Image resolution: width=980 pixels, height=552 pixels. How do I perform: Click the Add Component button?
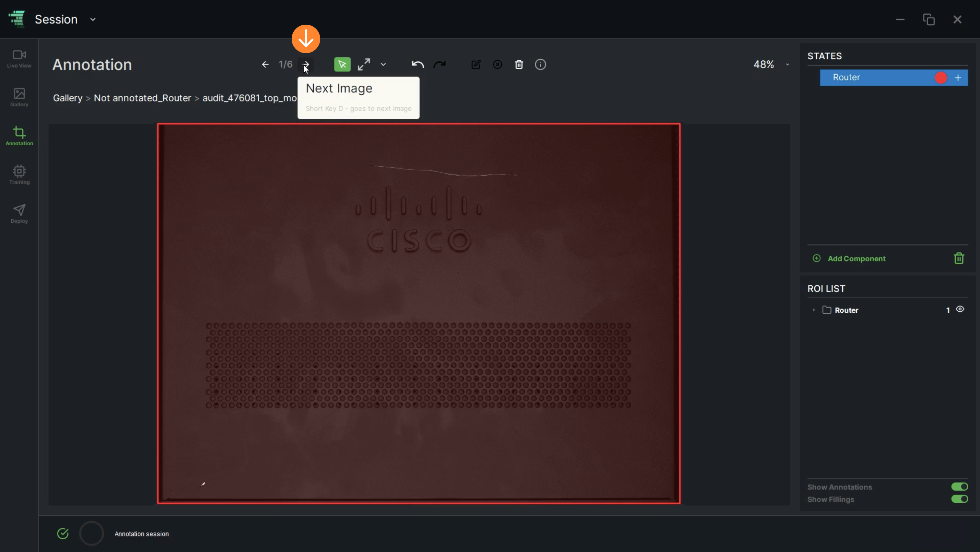click(x=849, y=258)
